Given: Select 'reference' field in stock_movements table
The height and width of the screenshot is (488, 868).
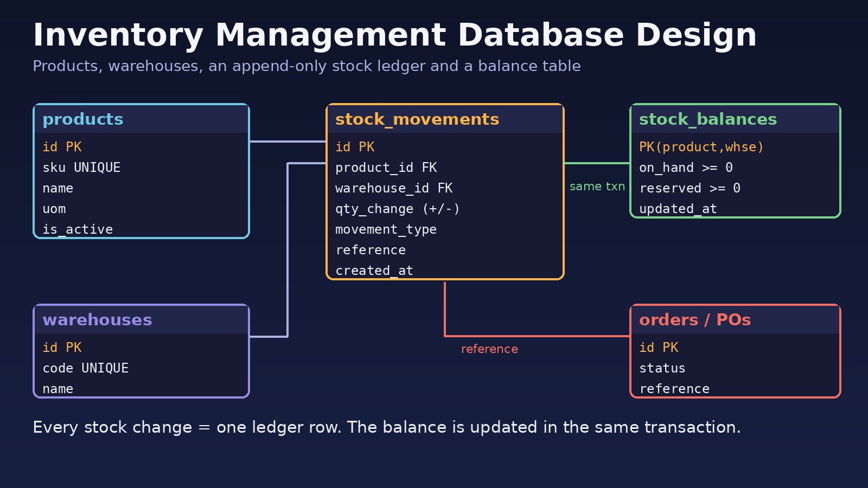Looking at the screenshot, I should point(371,250).
